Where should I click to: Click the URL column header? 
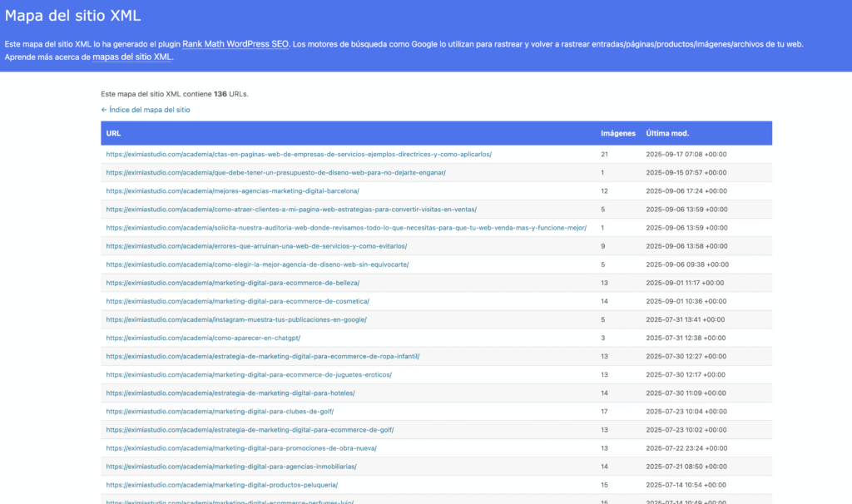(x=114, y=133)
